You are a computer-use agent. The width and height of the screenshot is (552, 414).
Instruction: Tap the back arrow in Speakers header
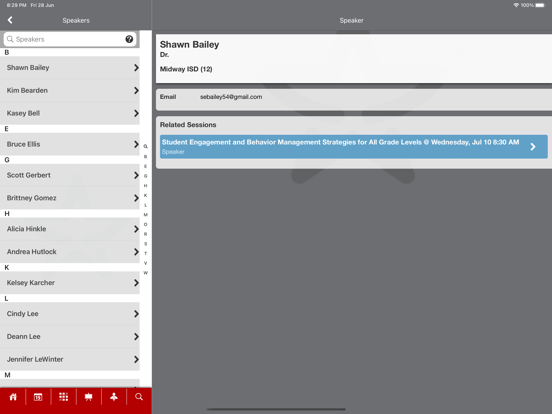point(10,20)
